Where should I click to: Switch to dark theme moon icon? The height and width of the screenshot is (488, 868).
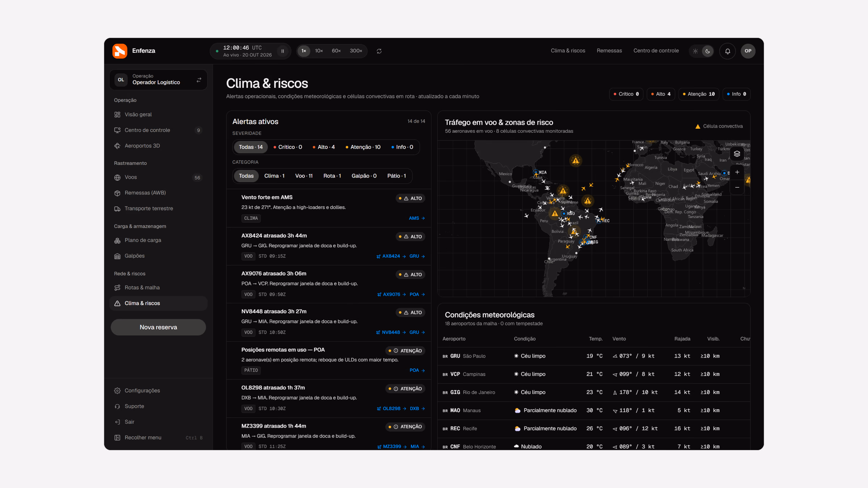tap(707, 51)
